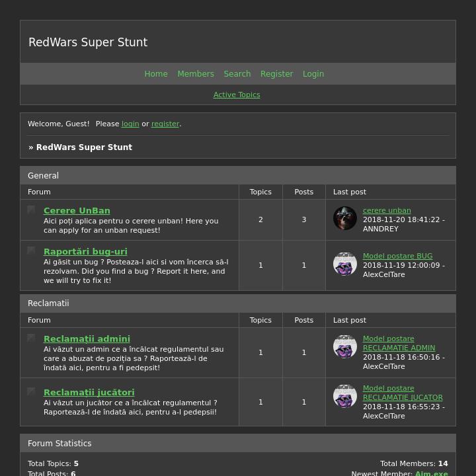Open the Search navigation item
The height and width of the screenshot is (476, 476).
(x=237, y=74)
